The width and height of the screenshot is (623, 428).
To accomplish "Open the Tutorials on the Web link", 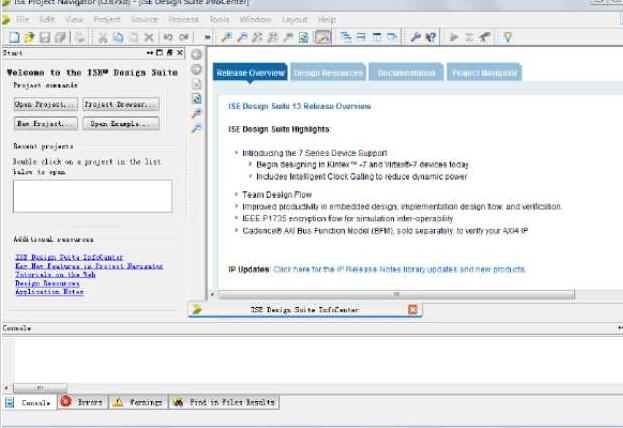I will pyautogui.click(x=55, y=275).
